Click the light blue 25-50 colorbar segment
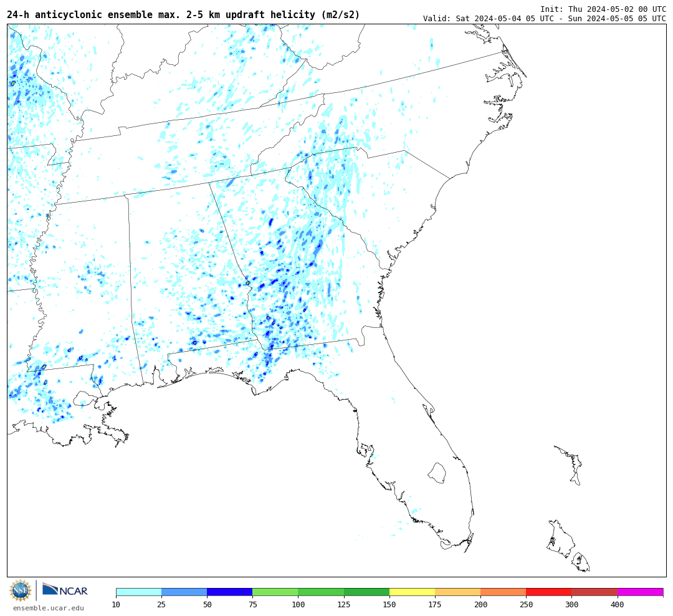This screenshot has width=673, height=616. (184, 592)
